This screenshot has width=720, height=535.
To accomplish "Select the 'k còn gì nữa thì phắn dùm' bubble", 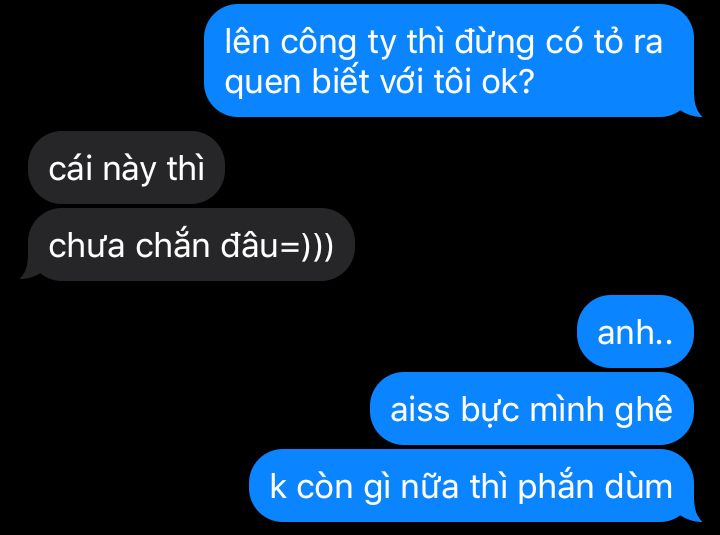I will 474,486.
